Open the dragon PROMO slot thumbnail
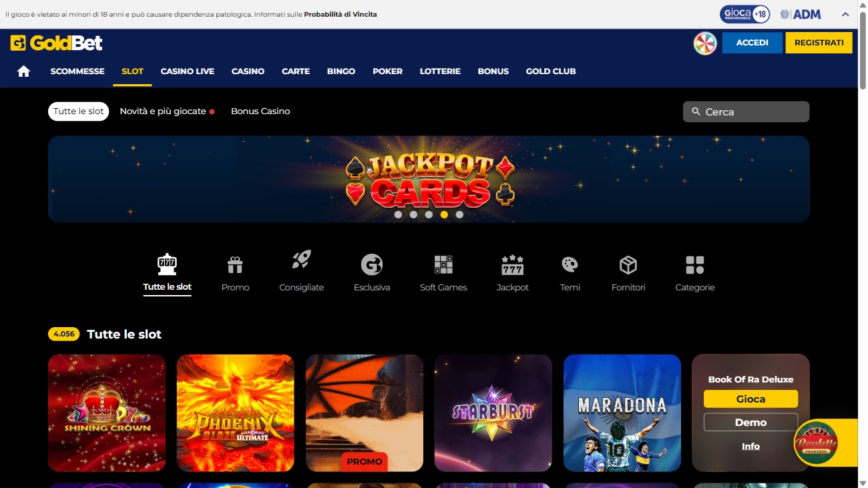 (x=365, y=413)
